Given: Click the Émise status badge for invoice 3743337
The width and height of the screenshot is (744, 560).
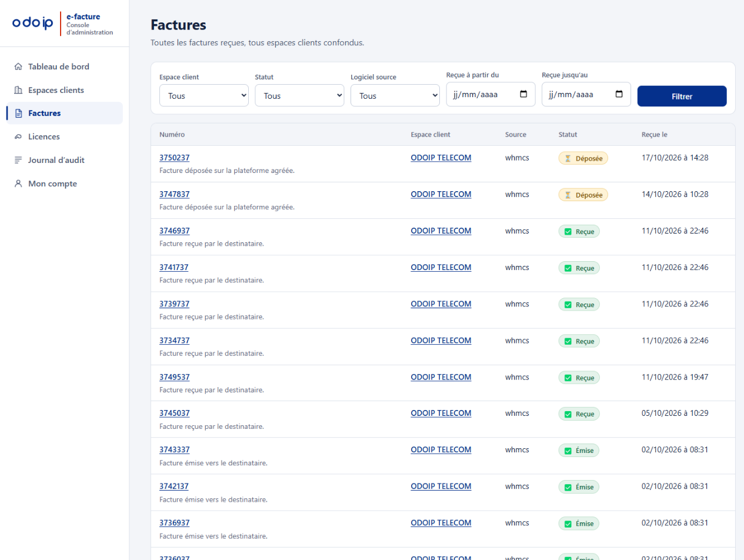Looking at the screenshot, I should [579, 451].
